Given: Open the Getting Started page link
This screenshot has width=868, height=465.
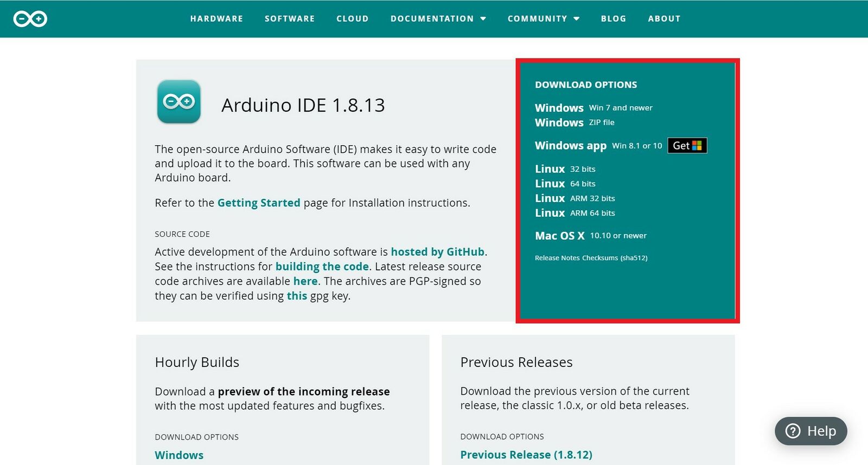Looking at the screenshot, I should point(258,203).
